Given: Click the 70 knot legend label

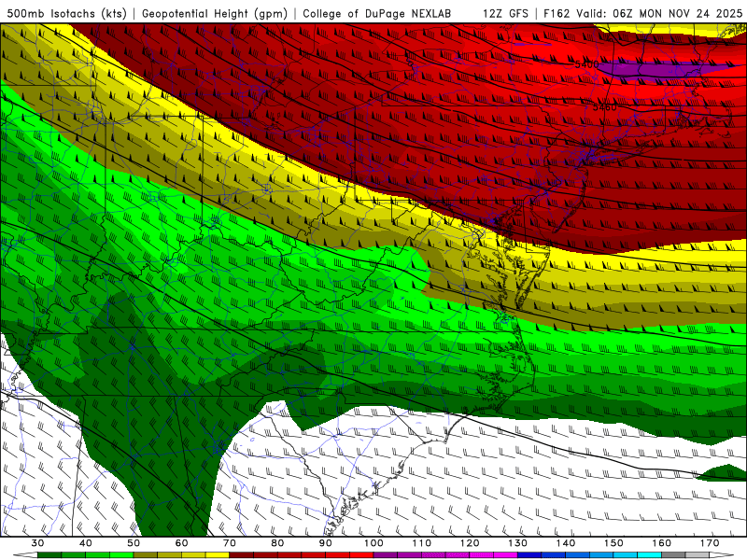Looking at the screenshot, I should [x=230, y=543].
